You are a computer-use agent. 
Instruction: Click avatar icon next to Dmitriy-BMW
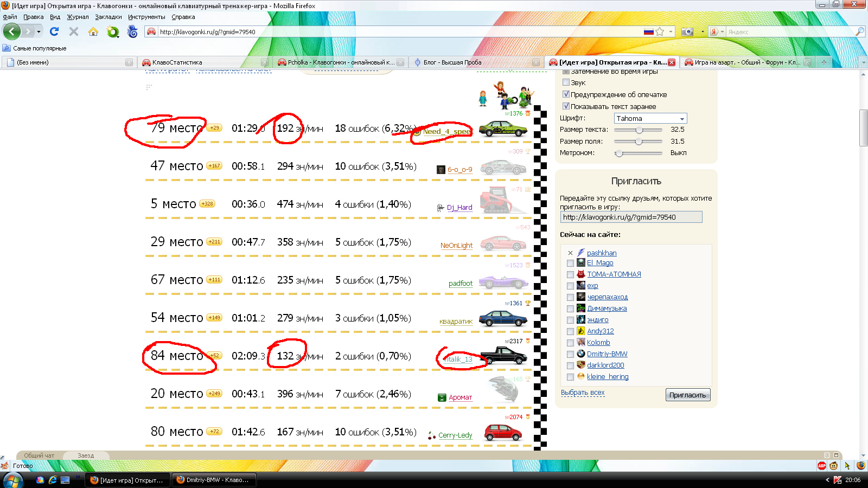(x=580, y=354)
